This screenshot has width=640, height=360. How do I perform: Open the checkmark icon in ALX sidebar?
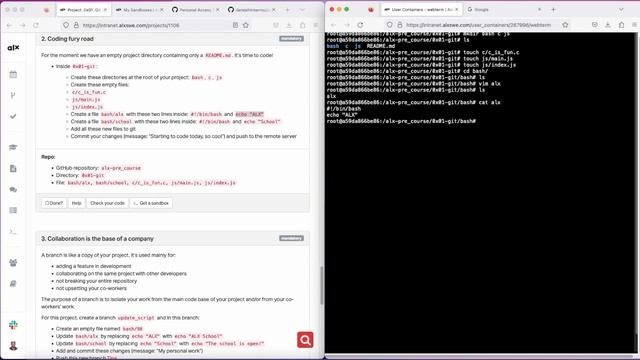[13, 116]
